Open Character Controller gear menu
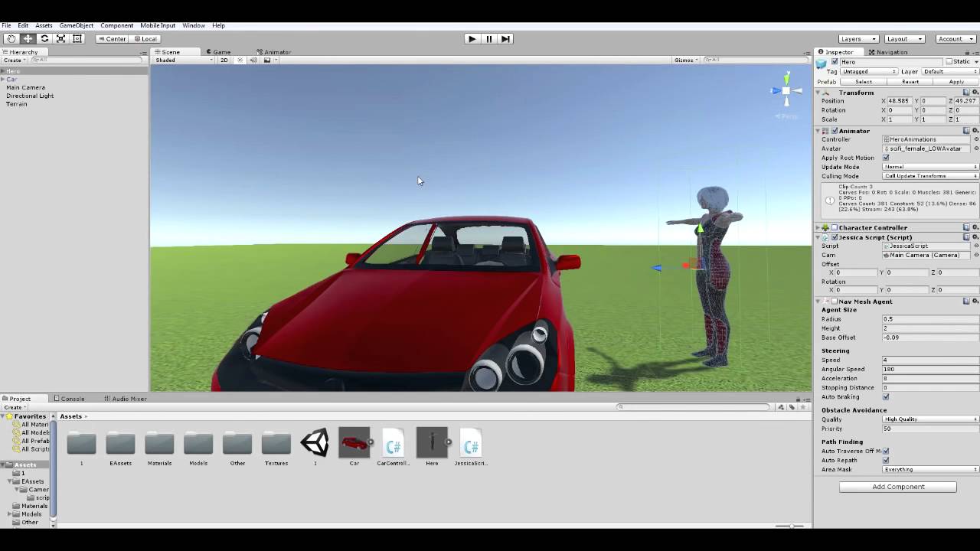 point(975,227)
